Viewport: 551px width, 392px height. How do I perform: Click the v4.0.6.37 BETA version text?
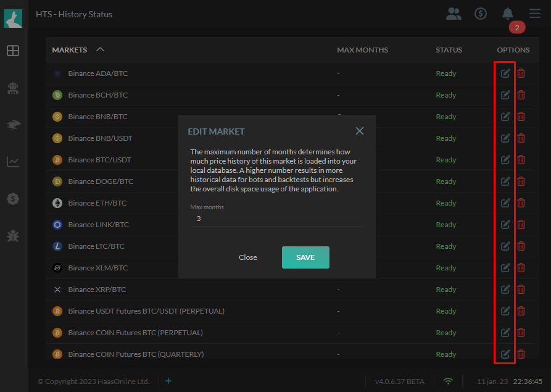coord(400,382)
